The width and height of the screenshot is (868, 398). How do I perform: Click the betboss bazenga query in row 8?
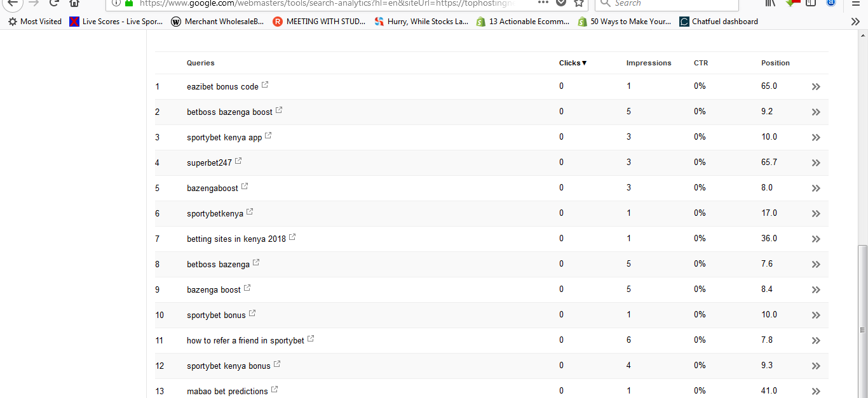point(218,265)
